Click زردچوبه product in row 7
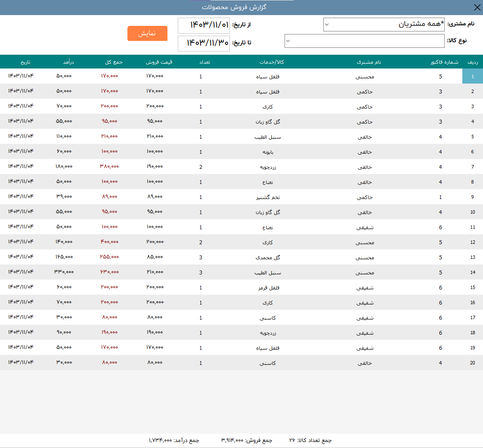The image size is (483, 448). click(x=268, y=167)
